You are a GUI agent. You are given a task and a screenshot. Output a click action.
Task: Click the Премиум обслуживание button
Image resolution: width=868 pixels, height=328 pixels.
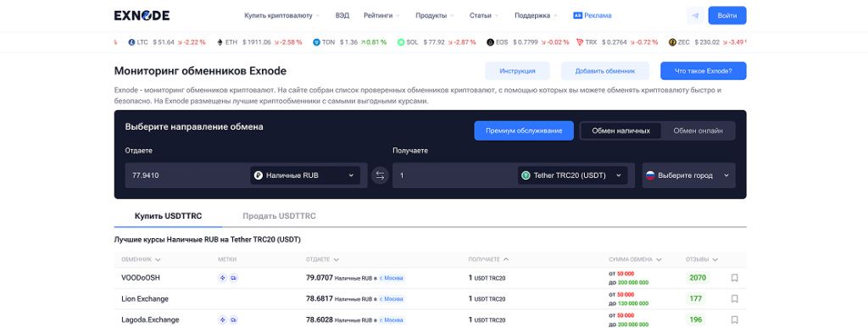(x=524, y=131)
